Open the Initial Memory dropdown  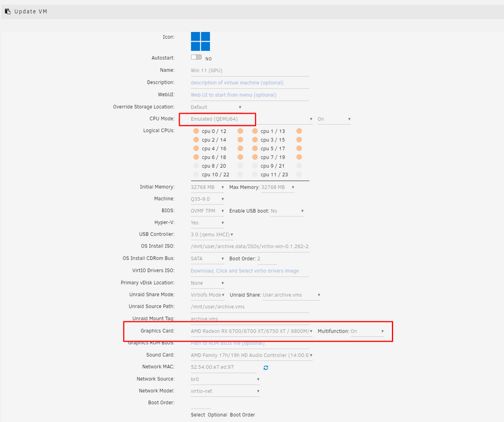pos(207,187)
